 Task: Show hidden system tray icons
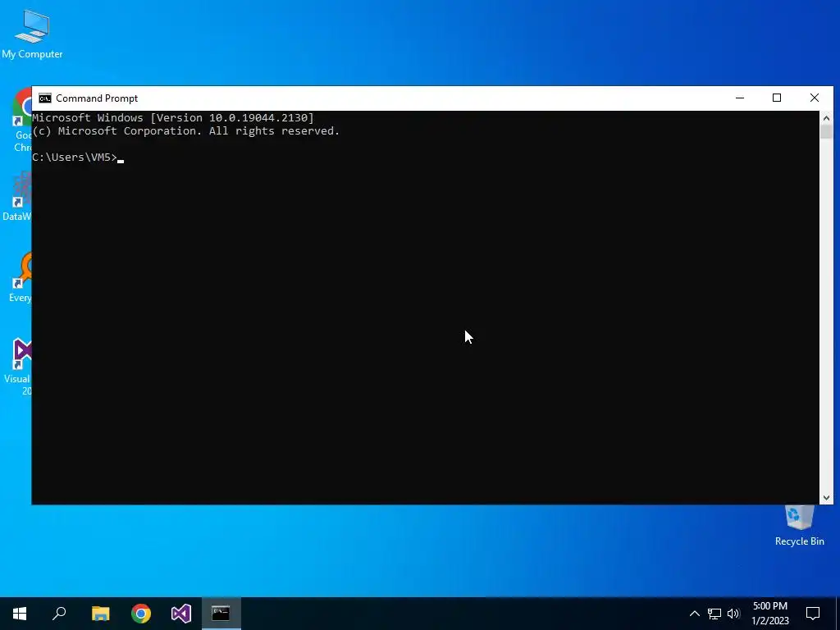click(694, 614)
